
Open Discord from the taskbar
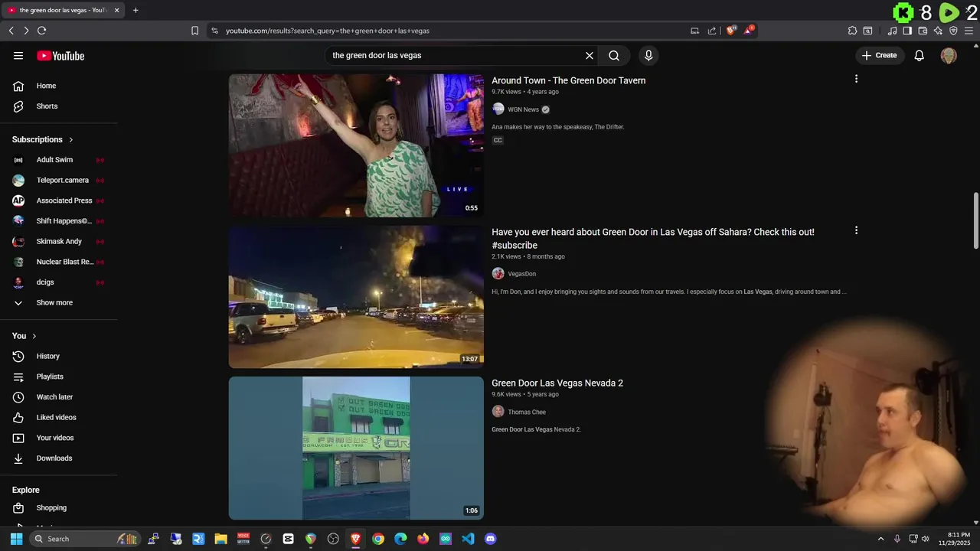490,539
